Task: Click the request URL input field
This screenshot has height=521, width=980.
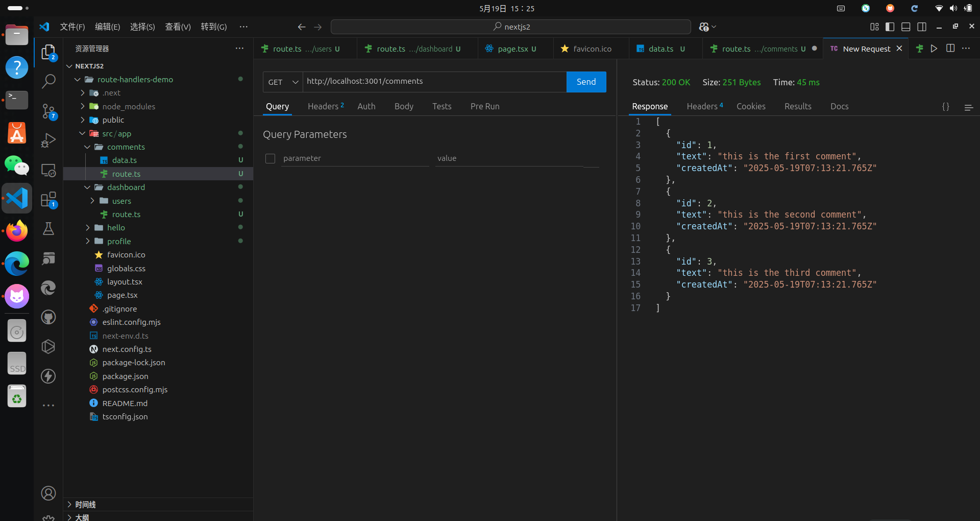Action: coord(434,82)
